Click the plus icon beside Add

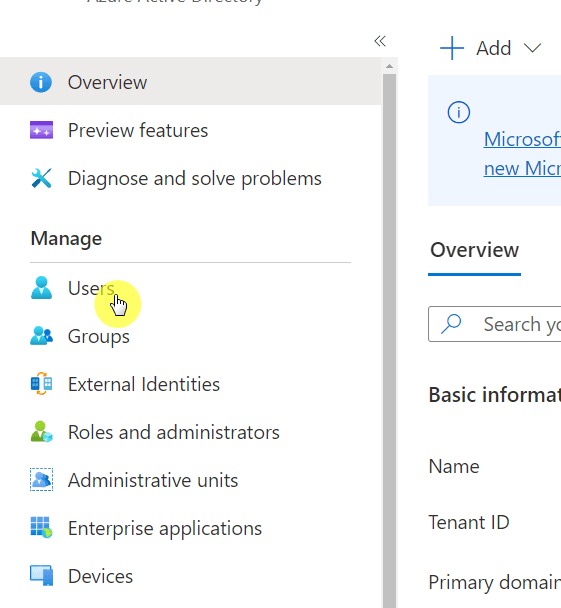coord(452,48)
